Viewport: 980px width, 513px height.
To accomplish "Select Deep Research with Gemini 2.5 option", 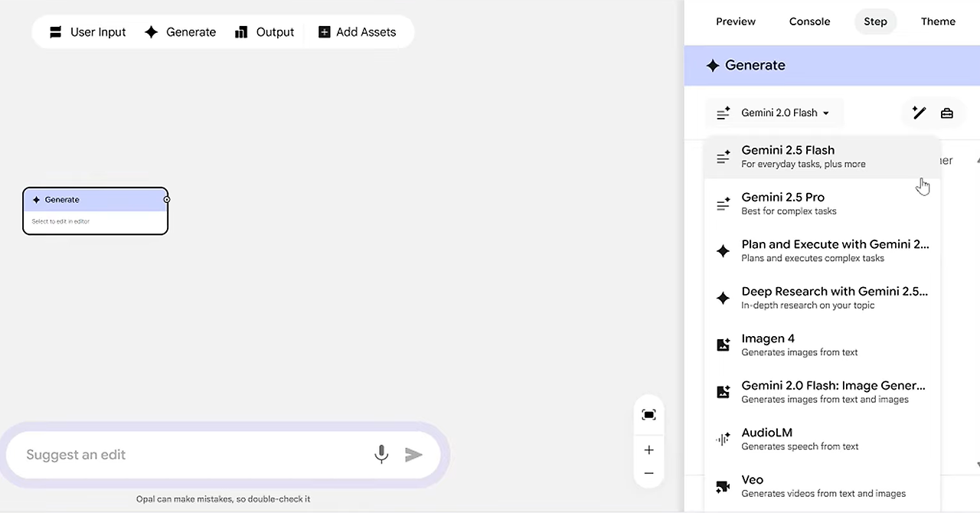I will click(822, 298).
